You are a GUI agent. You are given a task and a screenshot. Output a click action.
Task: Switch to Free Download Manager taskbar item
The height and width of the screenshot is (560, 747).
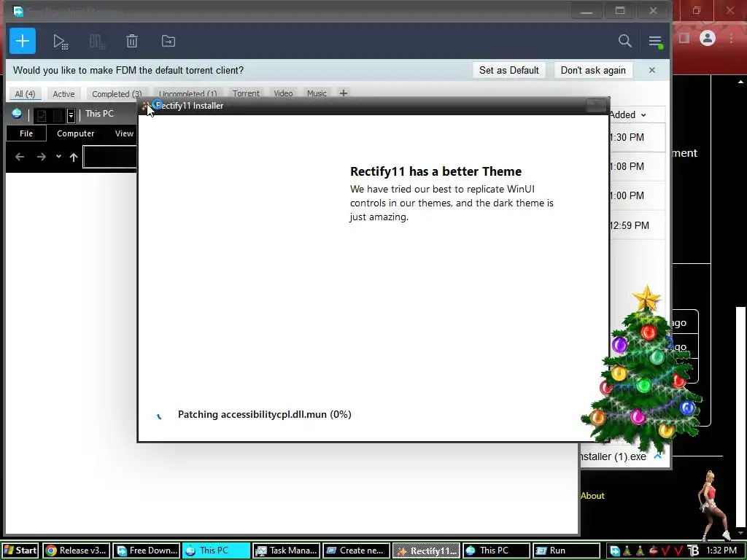tap(146, 551)
